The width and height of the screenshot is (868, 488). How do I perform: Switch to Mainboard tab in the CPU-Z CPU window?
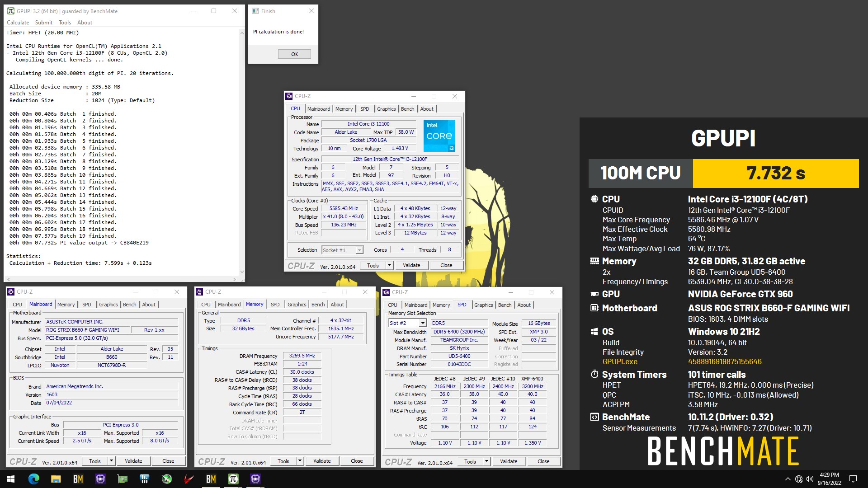pos(319,109)
